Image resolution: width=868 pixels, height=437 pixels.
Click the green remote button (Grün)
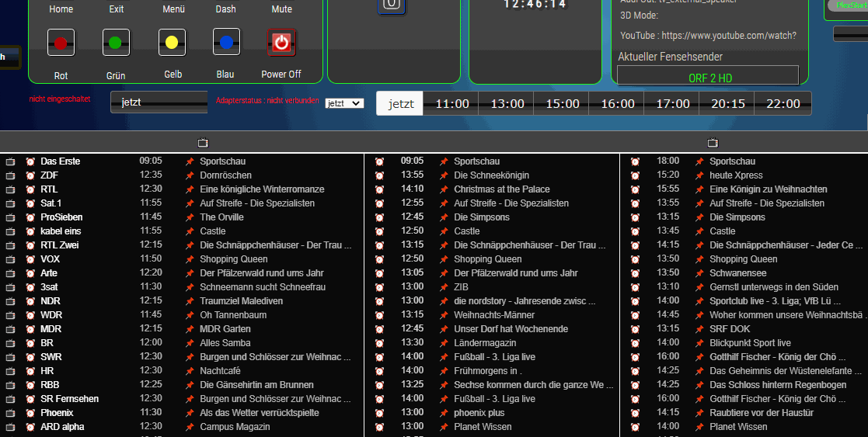[x=116, y=43]
